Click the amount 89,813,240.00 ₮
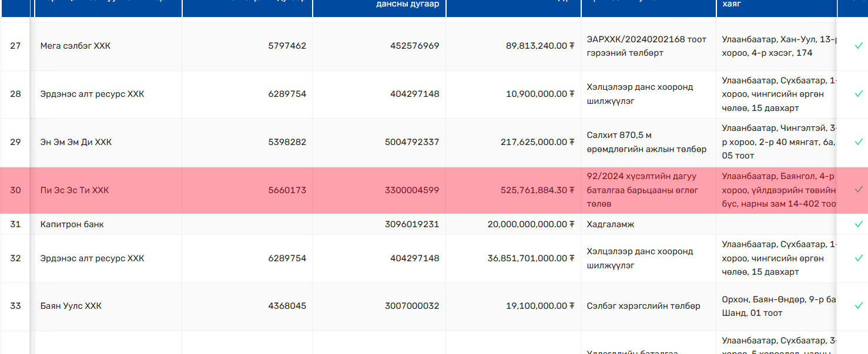 click(540, 46)
